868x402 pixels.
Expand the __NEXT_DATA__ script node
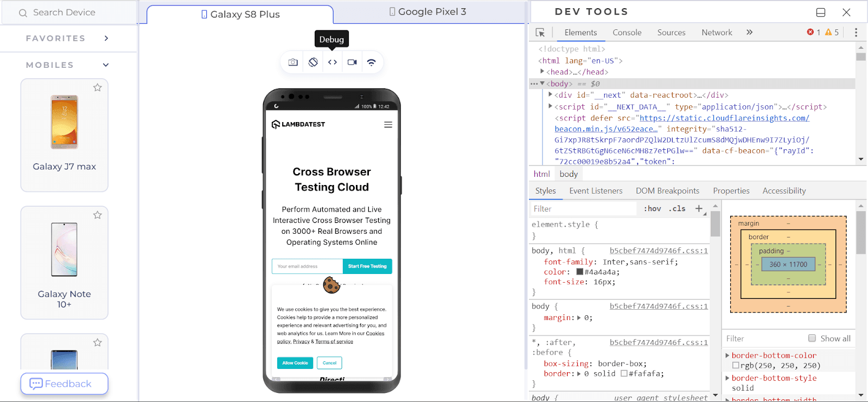550,106
